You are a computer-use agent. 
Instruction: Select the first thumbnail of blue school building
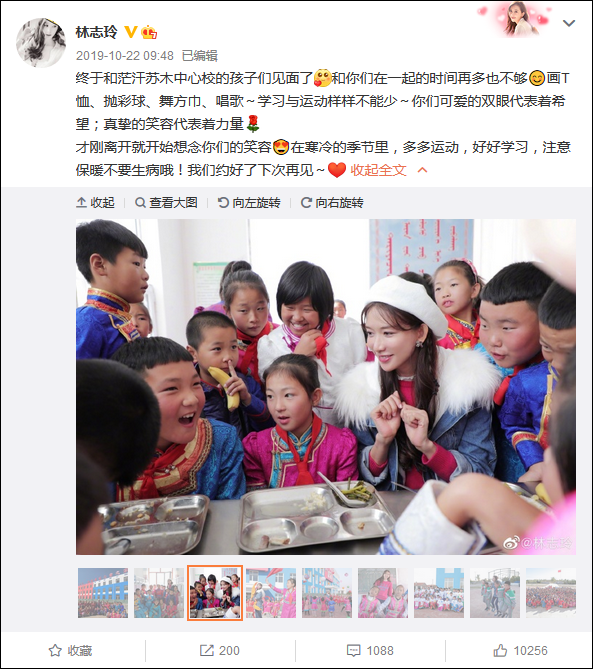(x=103, y=593)
